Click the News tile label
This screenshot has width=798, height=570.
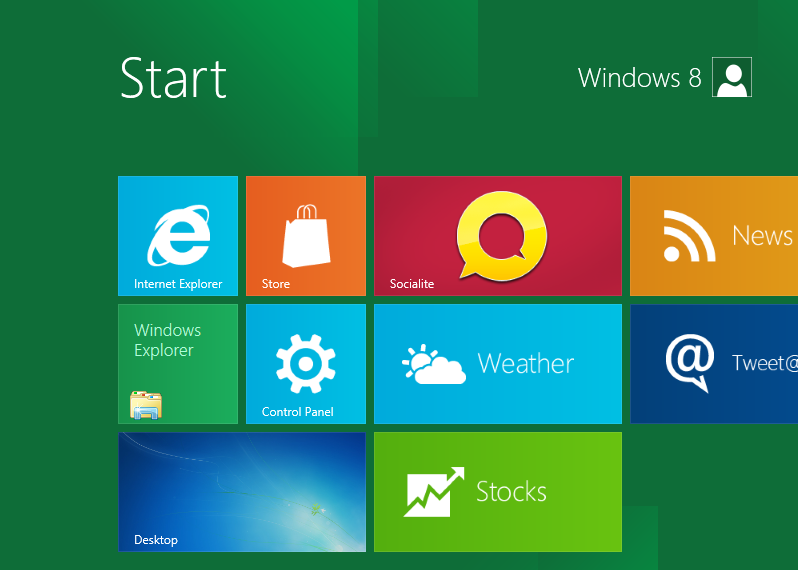coord(762,236)
